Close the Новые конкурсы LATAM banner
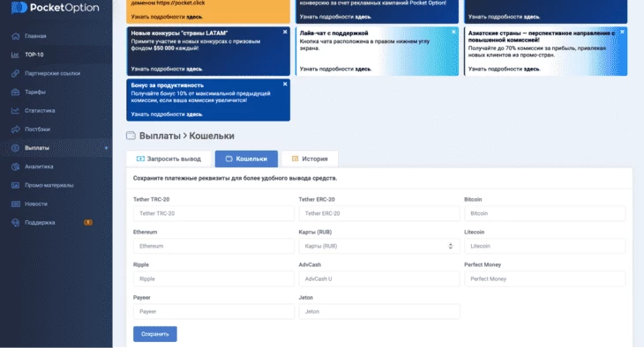Screen dimensions: 644x348 (x=285, y=32)
